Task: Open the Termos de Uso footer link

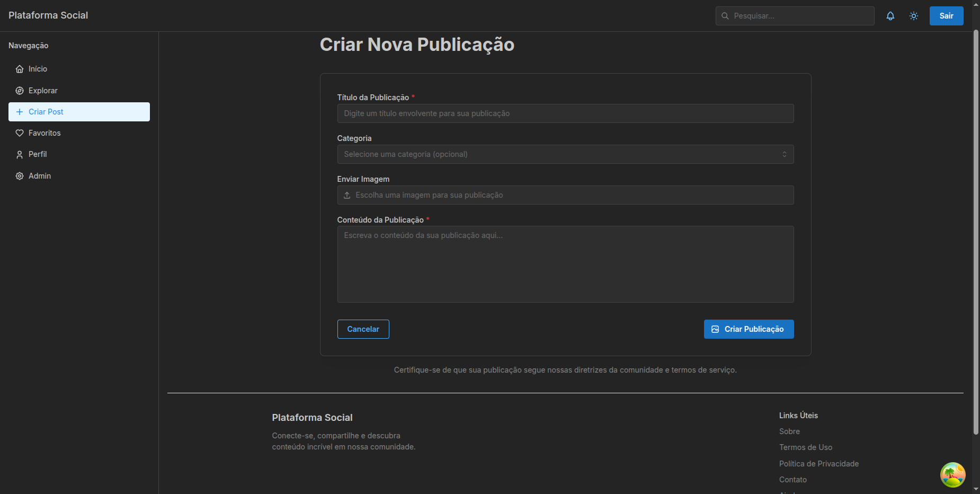Action: (x=805, y=447)
